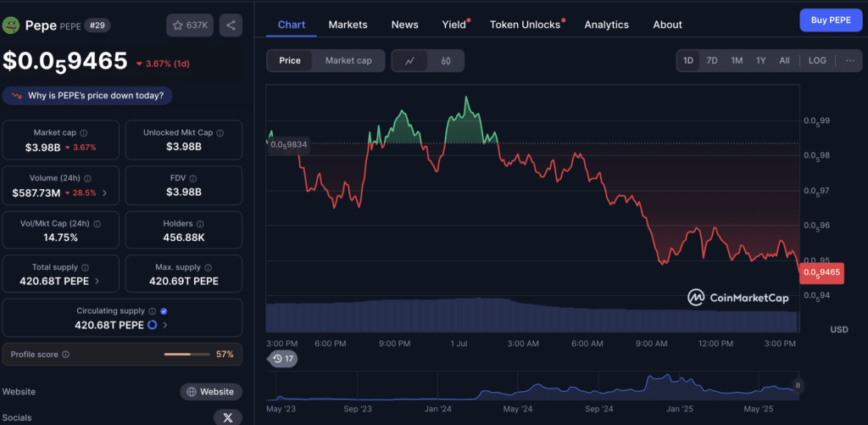Select the line chart view icon
The height and width of the screenshot is (425, 868).
click(x=409, y=61)
